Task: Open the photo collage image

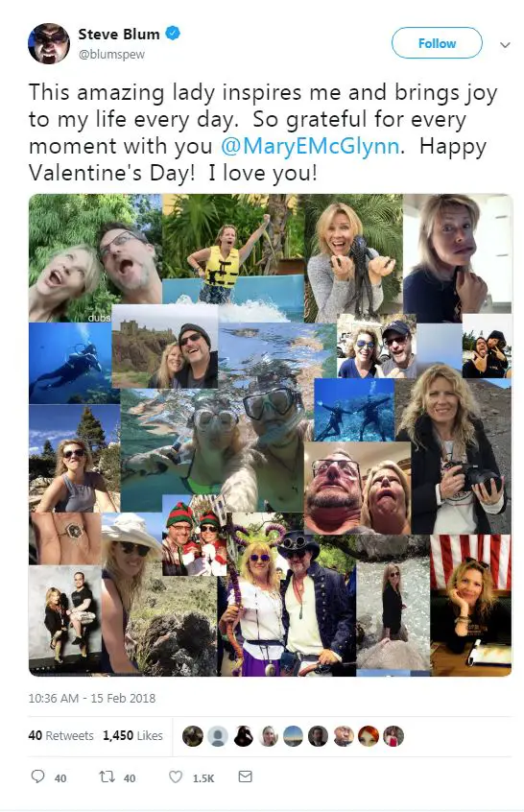Action: click(271, 435)
